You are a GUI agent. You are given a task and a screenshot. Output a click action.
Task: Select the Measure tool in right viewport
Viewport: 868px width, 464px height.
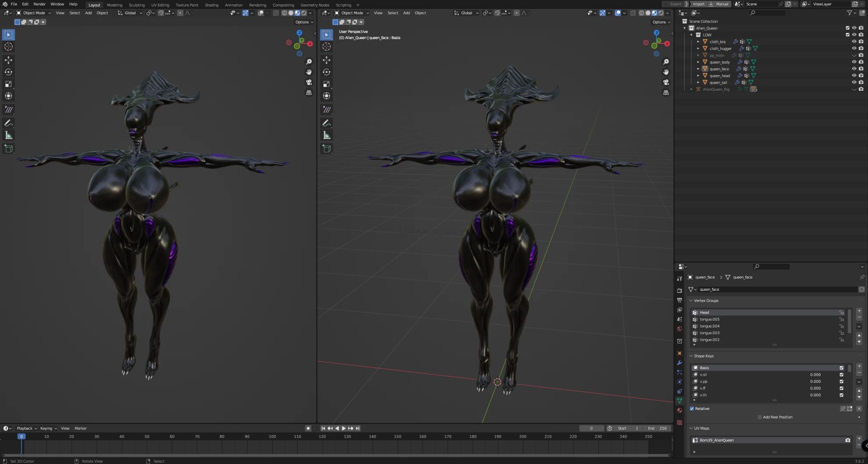tap(327, 136)
